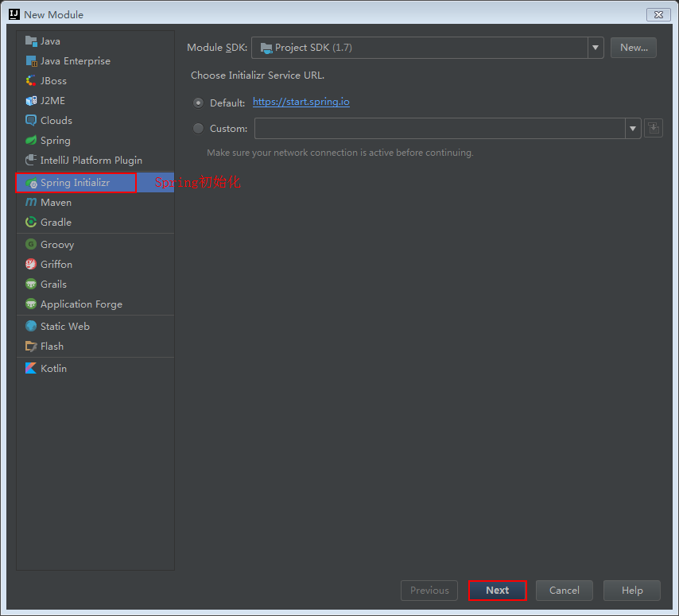The height and width of the screenshot is (616, 679).
Task: Select Java module type
Action: (x=95, y=41)
